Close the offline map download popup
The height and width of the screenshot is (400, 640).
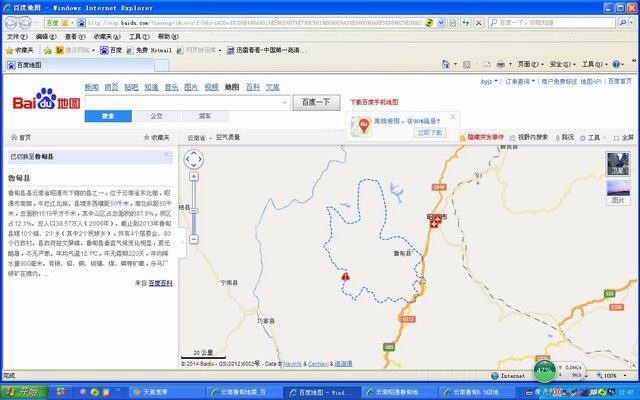(453, 117)
